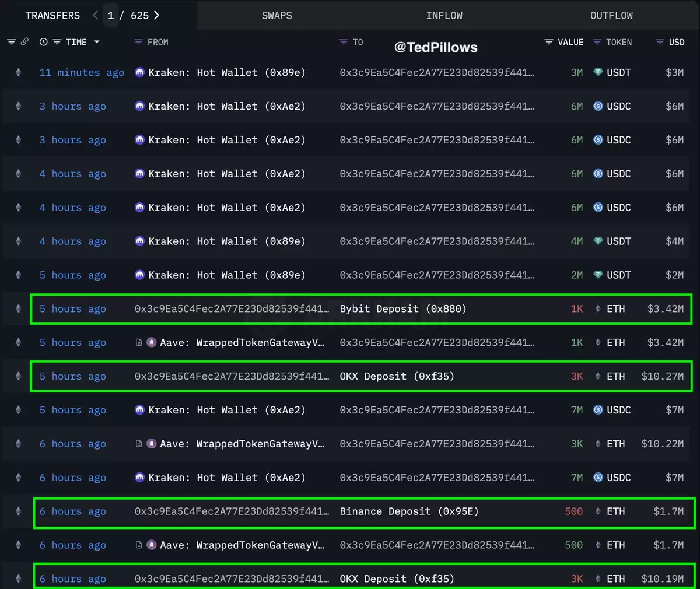Click the ETH token icon in the $10.27M OKX row

[598, 376]
